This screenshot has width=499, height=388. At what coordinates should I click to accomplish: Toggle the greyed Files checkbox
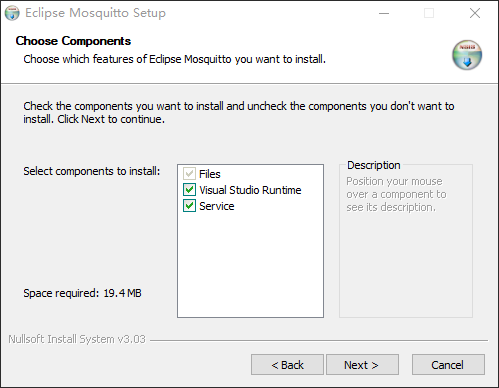(x=189, y=174)
